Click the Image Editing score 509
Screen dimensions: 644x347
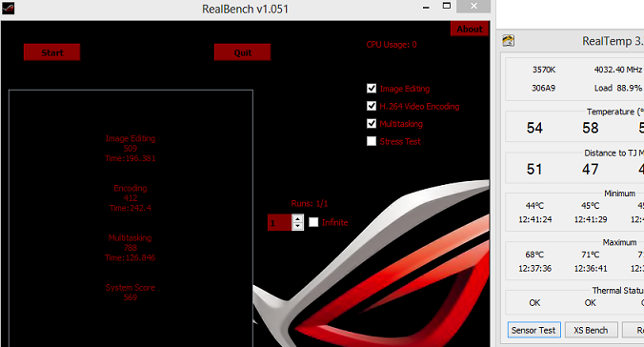pyautogui.click(x=131, y=149)
